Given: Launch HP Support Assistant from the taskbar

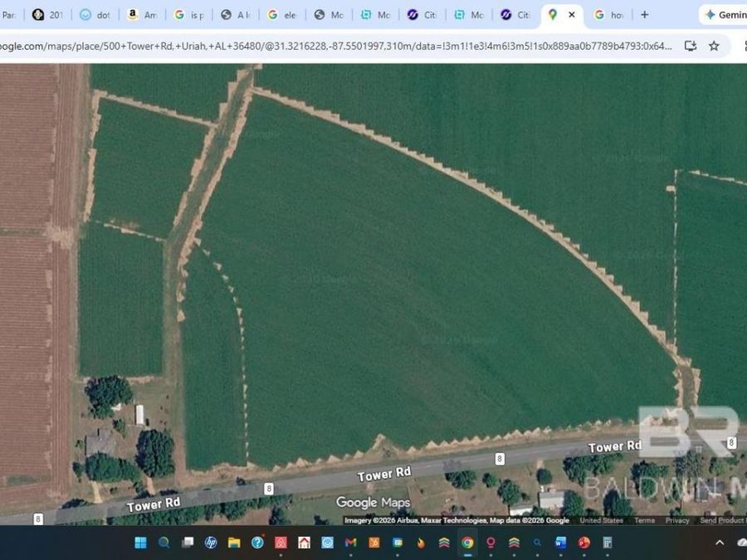Looking at the screenshot, I should point(210,543).
